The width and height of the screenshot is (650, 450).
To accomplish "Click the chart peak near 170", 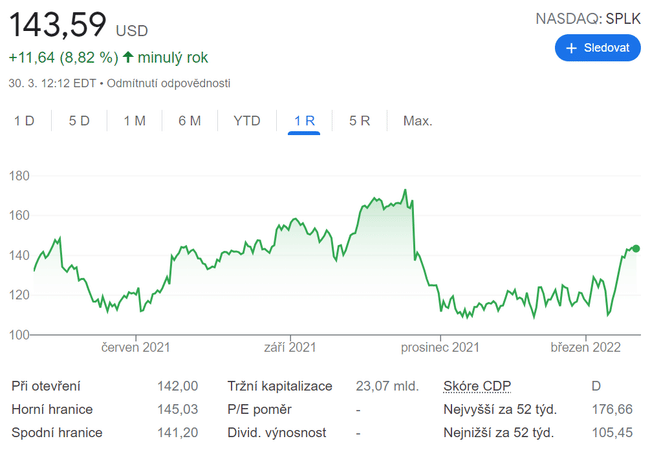I will pos(404,190).
